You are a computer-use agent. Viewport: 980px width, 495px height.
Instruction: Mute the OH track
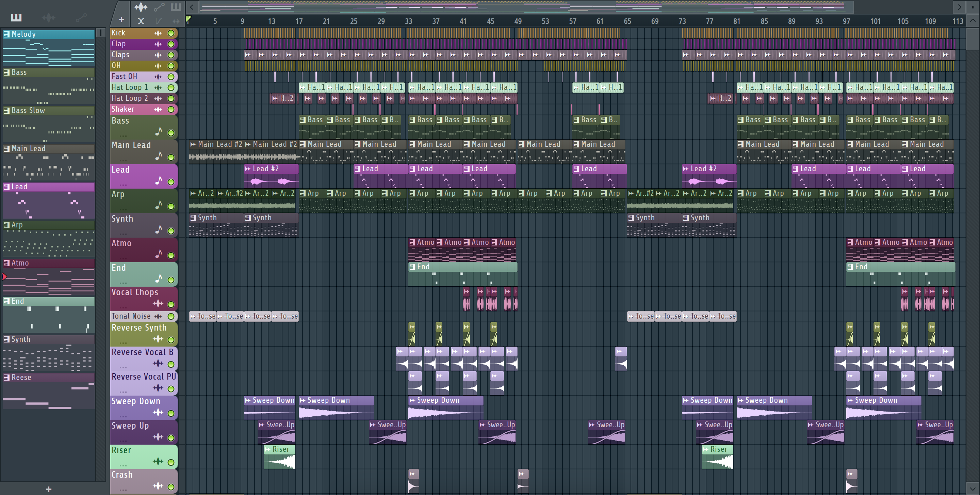tap(171, 66)
